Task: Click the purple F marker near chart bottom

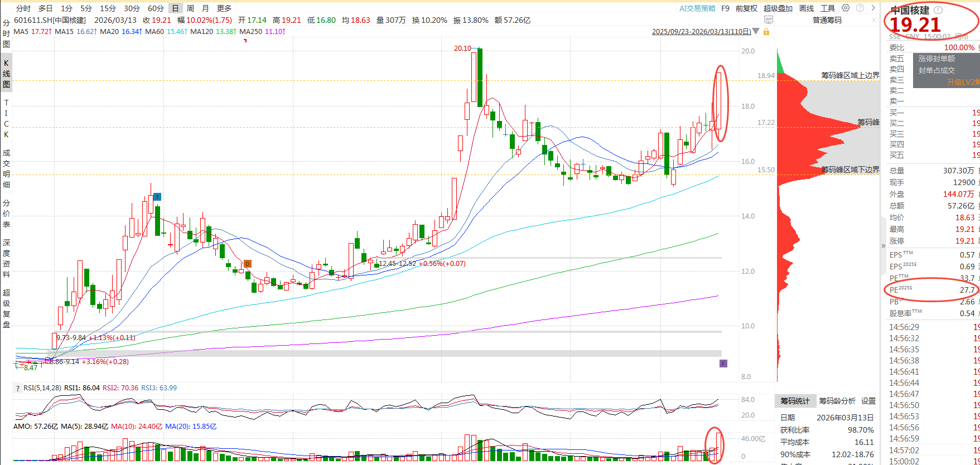Action: [x=723, y=364]
